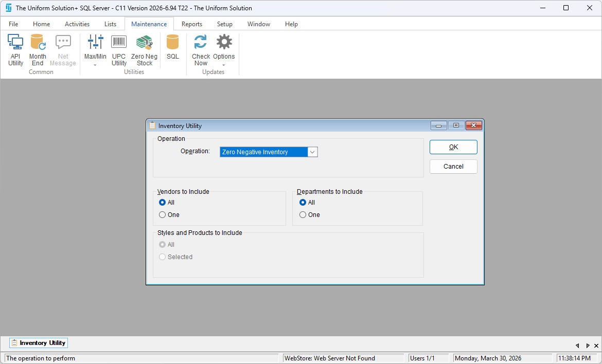602x364 pixels.
Task: Run the Month End process
Action: point(38,50)
